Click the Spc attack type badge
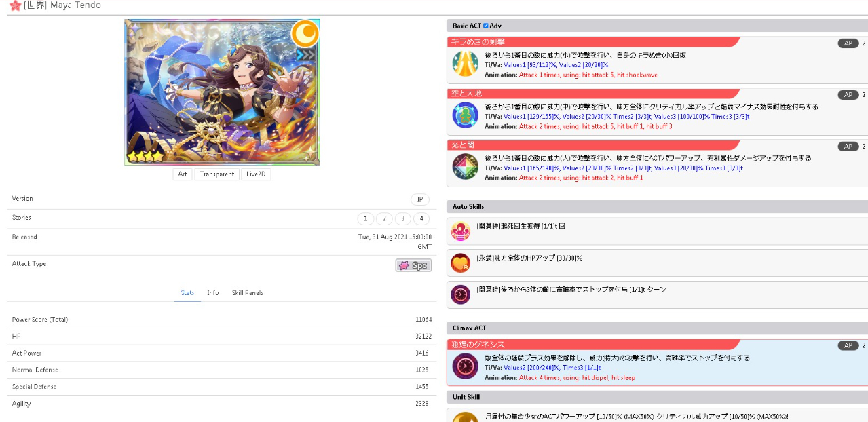Screen dimensions: 868x422 (x=413, y=265)
